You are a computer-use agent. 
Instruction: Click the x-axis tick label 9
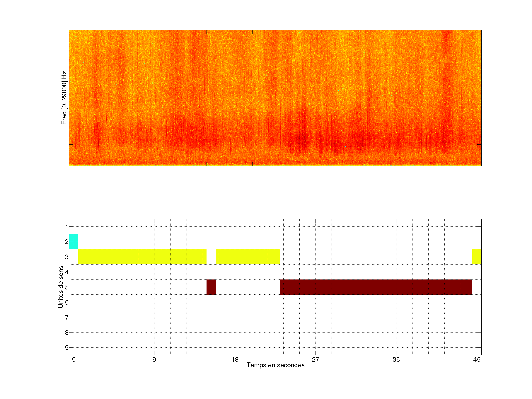154,359
